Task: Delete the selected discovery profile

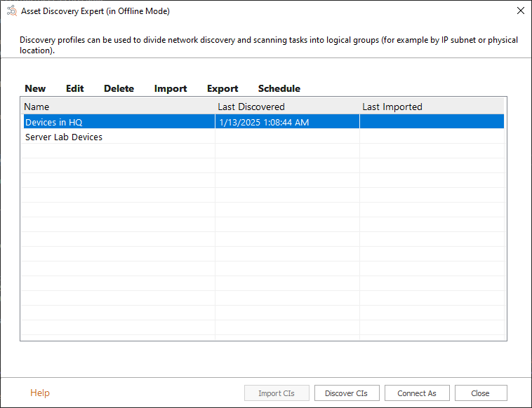Action: coord(119,88)
